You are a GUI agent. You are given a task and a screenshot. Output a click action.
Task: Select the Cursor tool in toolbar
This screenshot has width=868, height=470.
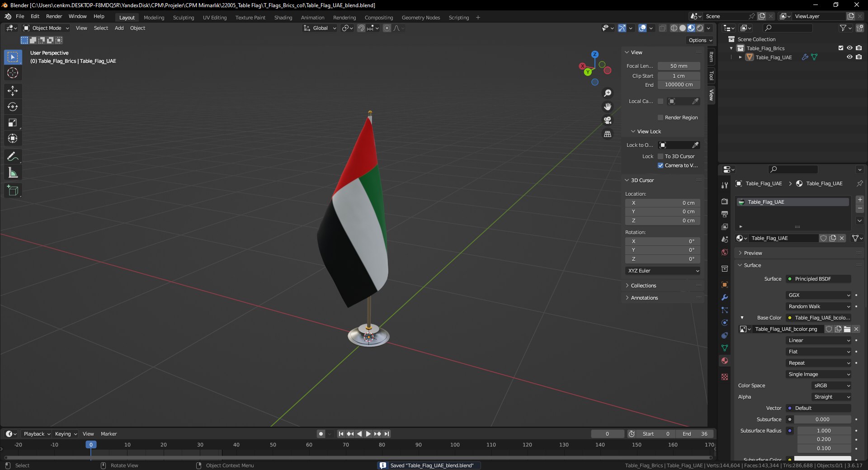[13, 73]
